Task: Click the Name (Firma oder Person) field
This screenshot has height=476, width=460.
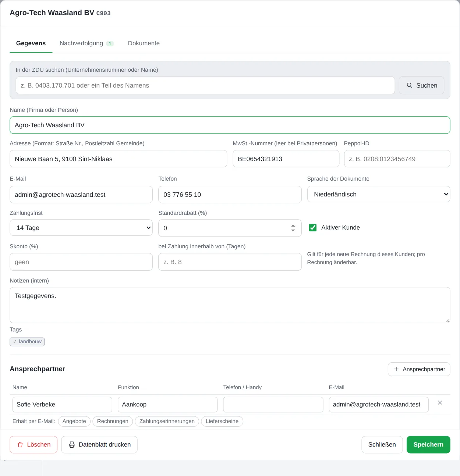Action: (230, 125)
